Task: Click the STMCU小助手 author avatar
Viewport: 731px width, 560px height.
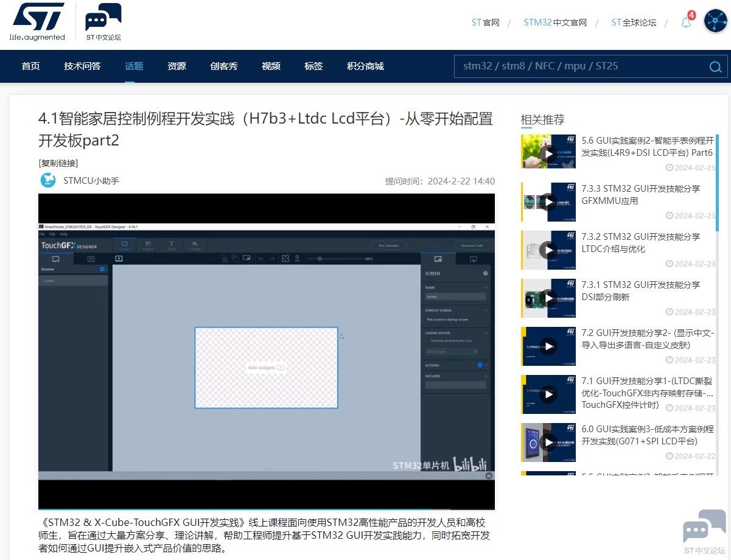Action: 48,181
